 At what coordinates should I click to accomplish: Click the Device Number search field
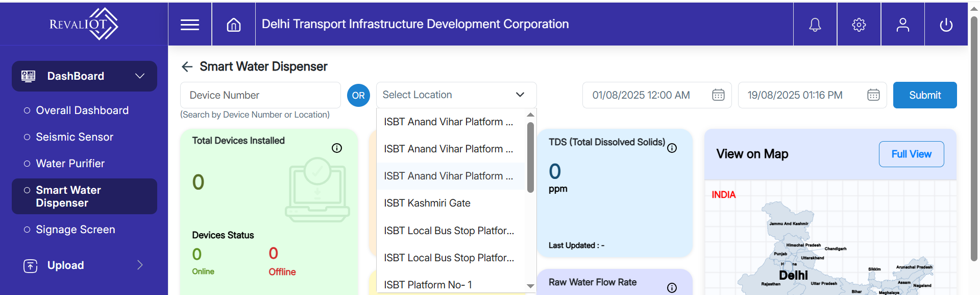pos(260,95)
